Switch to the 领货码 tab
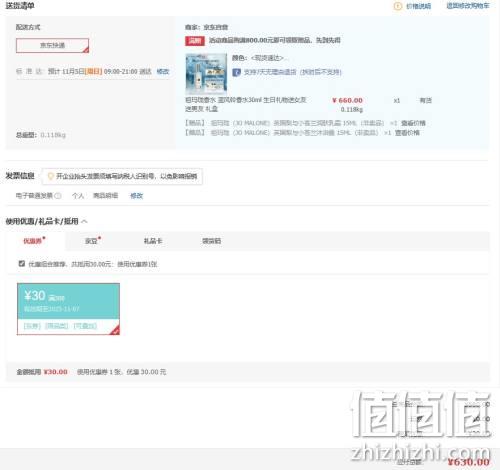500x470 pixels. (x=211, y=241)
